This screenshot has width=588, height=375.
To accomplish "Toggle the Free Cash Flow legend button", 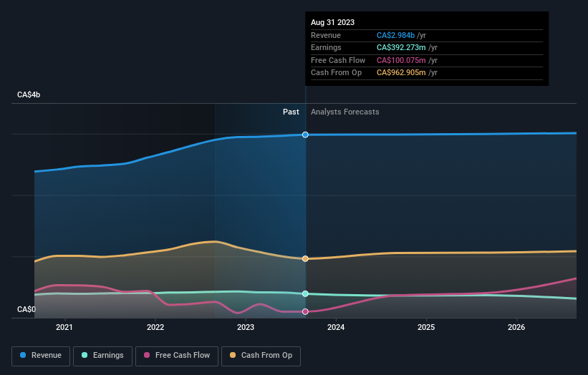I will pyautogui.click(x=177, y=356).
